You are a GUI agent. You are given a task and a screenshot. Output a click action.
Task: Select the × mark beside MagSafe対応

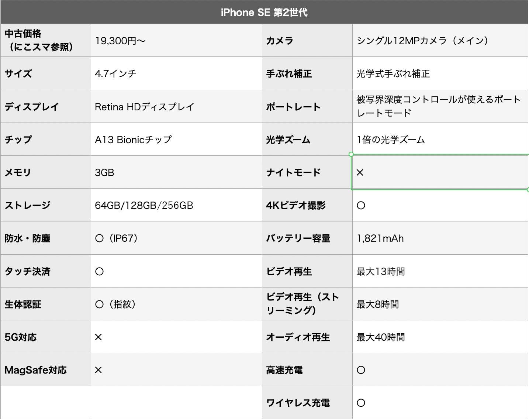(98, 370)
